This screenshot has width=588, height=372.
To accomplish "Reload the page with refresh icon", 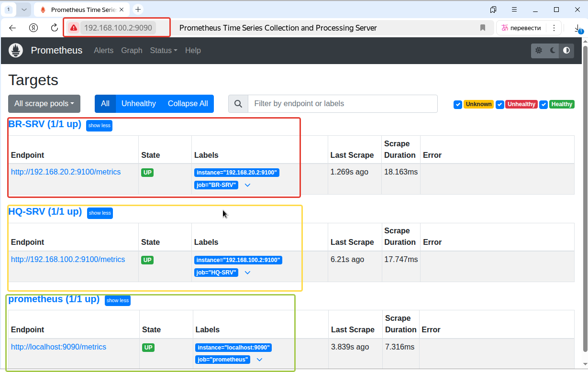I will click(x=55, y=28).
